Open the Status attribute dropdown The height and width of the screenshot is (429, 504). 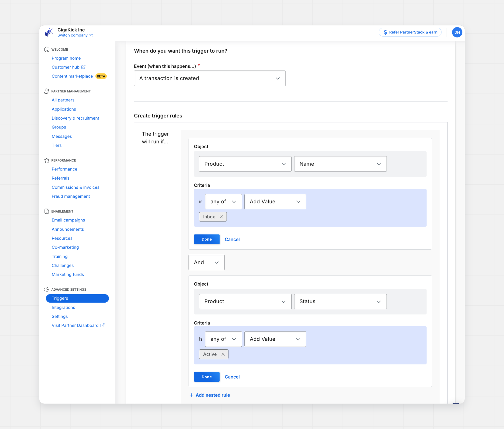pyautogui.click(x=340, y=302)
